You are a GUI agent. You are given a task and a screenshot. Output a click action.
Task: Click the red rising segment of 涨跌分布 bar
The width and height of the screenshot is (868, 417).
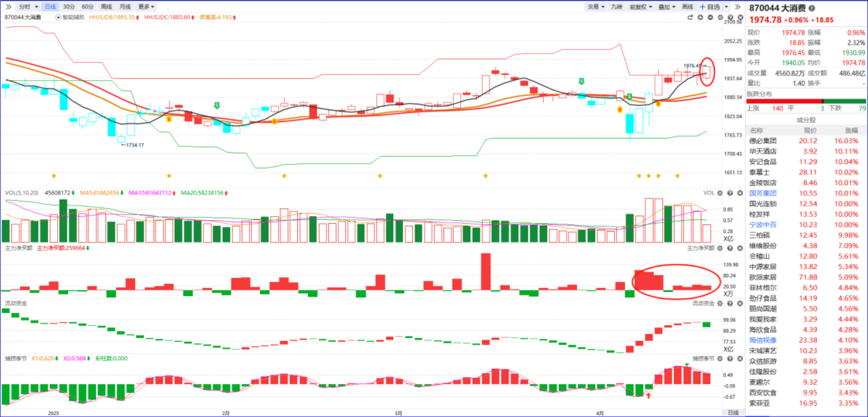tap(785, 101)
